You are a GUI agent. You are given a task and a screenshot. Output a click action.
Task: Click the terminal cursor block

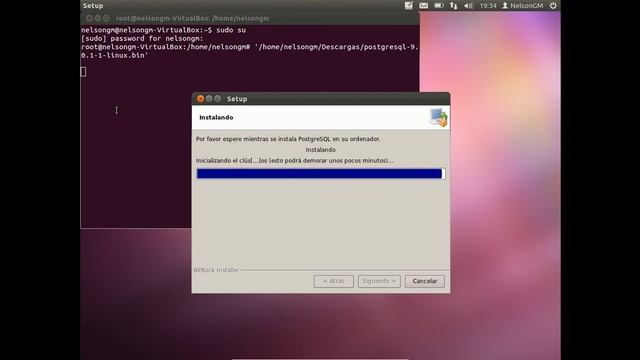coord(83,72)
